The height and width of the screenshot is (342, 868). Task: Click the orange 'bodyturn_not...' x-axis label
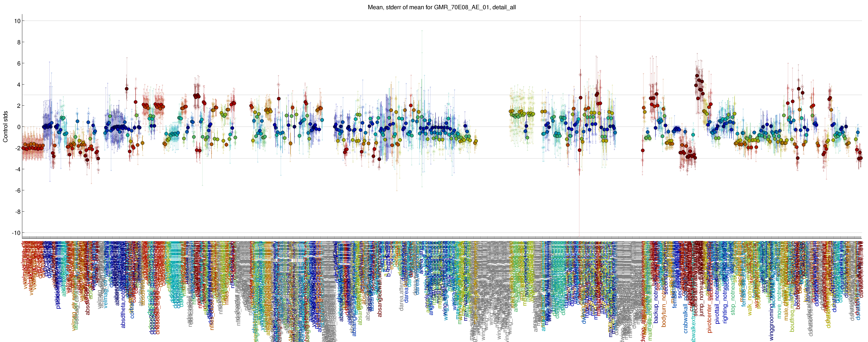pos(664,284)
